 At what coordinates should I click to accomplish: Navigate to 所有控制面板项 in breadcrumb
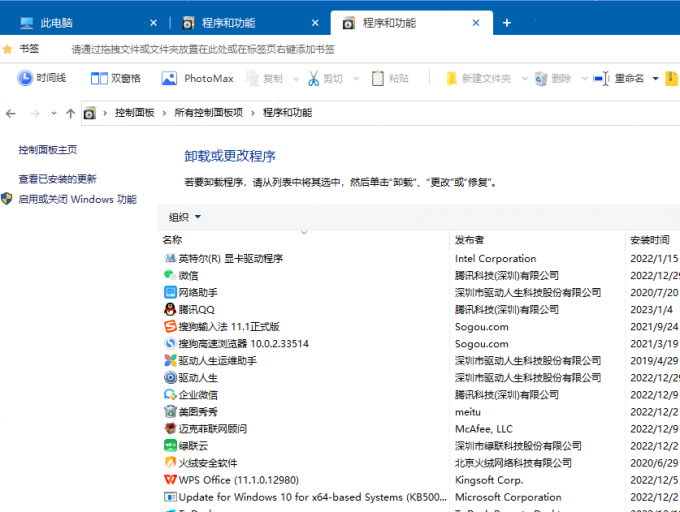tap(208, 113)
